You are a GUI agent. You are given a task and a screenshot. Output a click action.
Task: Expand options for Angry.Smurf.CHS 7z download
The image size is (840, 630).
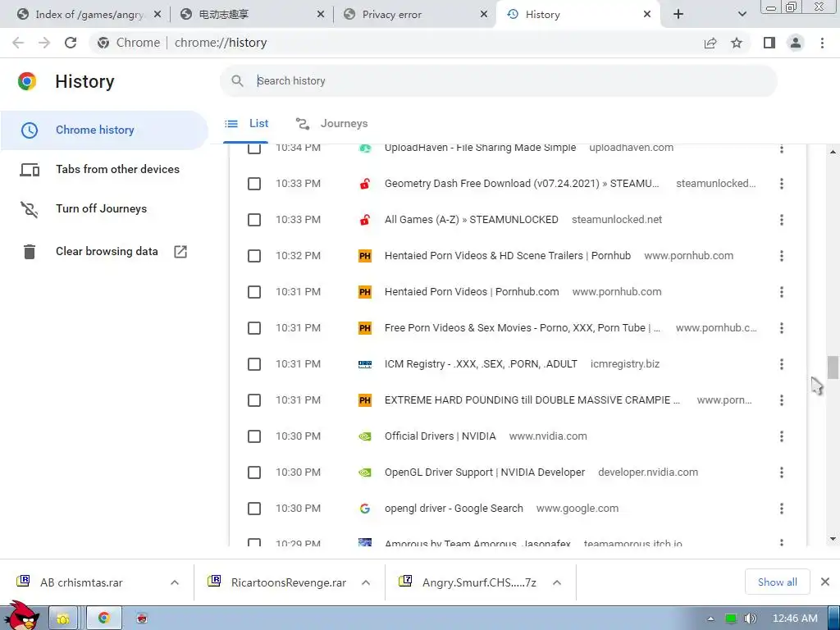click(x=557, y=583)
